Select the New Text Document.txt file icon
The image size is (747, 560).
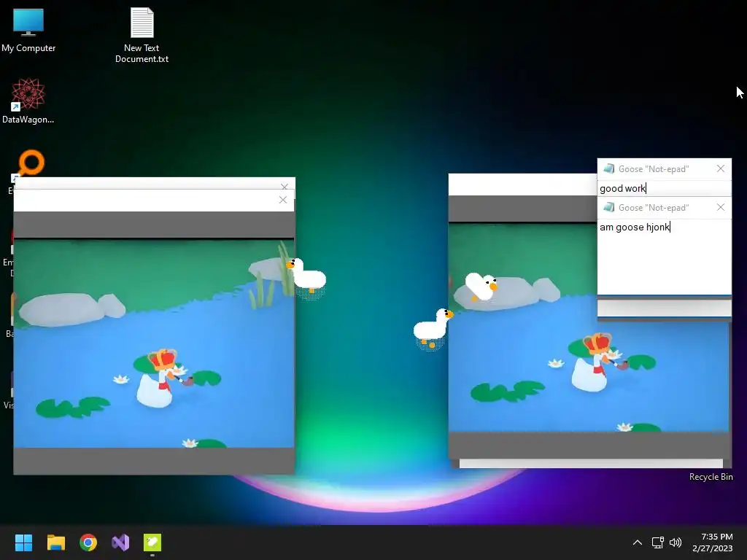pyautogui.click(x=142, y=35)
